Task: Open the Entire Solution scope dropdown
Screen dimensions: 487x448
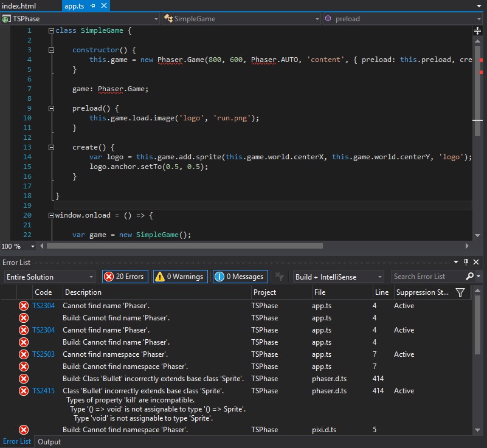Action: point(50,277)
